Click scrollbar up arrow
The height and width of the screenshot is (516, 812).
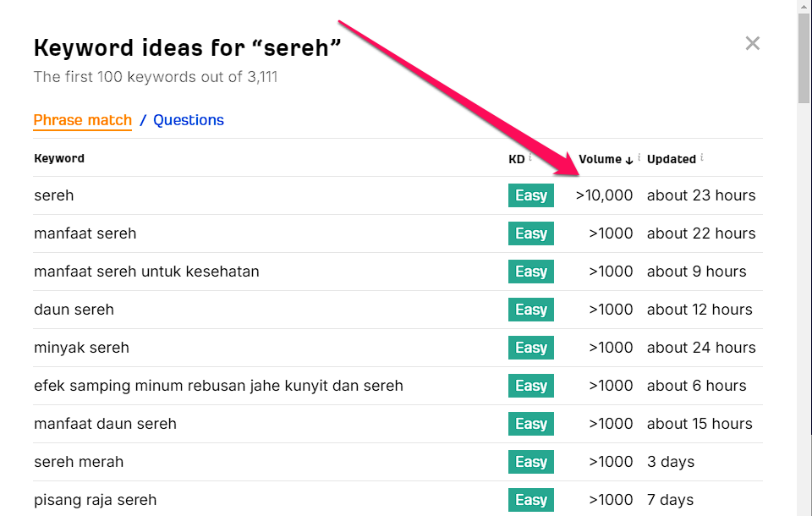click(x=804, y=7)
